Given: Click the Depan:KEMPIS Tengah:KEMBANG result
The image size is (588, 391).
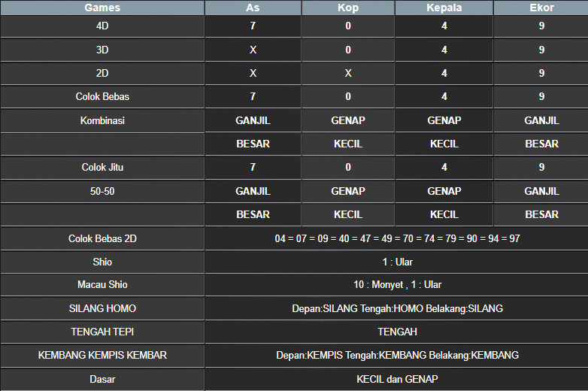Looking at the screenshot, I should tap(397, 355).
